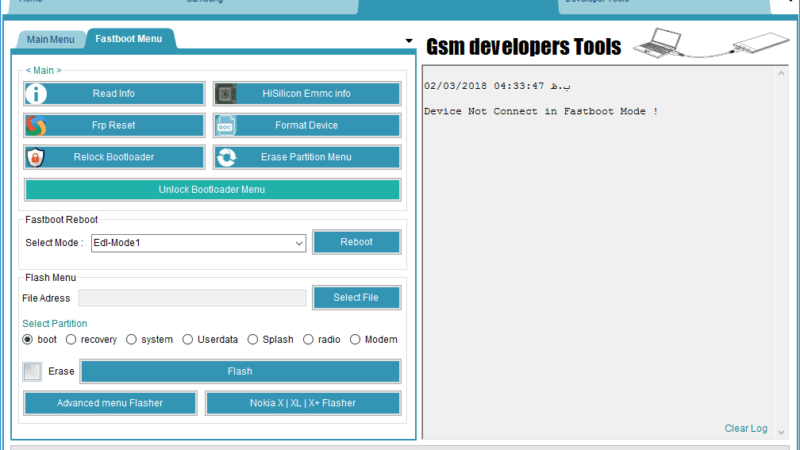Image resolution: width=800 pixels, height=450 pixels.
Task: Click the Read Info button
Action: [114, 94]
